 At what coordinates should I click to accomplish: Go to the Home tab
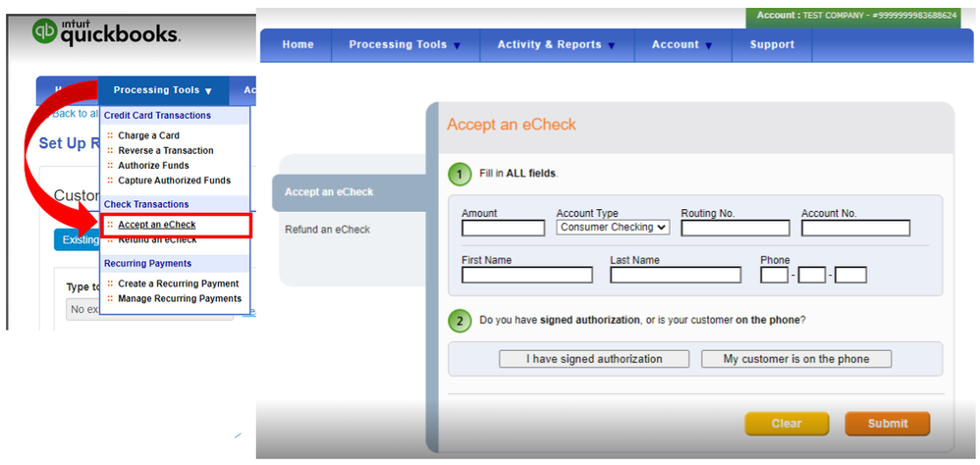click(x=298, y=45)
